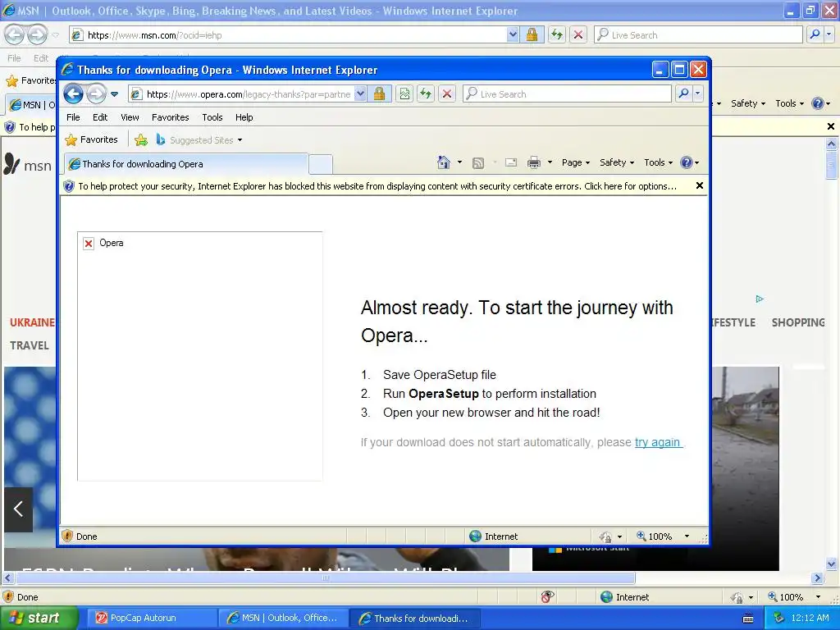Image resolution: width=840 pixels, height=630 pixels.
Task: Click the popup blocked icon in the MSN status bar
Action: (547, 597)
